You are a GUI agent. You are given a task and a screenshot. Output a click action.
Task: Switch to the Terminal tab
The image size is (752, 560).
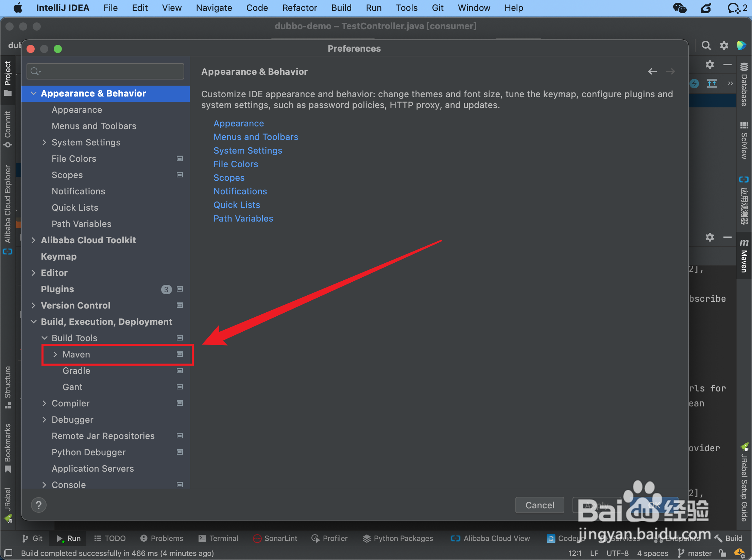click(x=218, y=538)
